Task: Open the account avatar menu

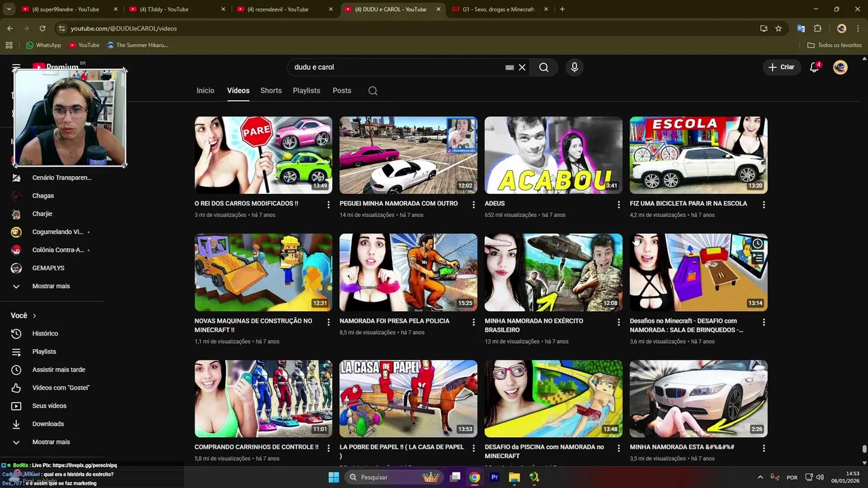Action: coord(840,67)
